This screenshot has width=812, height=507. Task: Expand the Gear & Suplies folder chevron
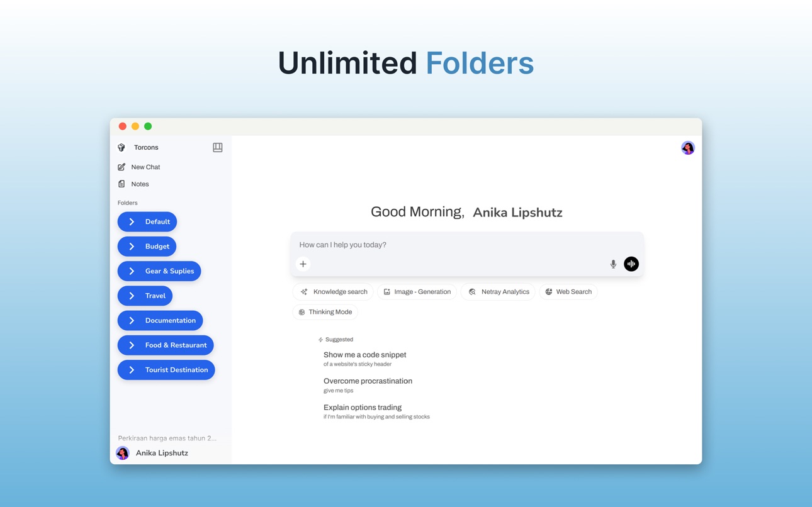click(132, 271)
